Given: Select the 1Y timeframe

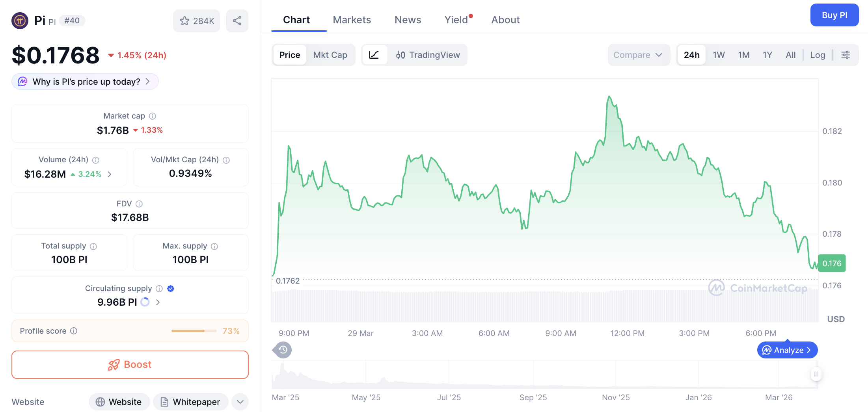Looking at the screenshot, I should (767, 55).
